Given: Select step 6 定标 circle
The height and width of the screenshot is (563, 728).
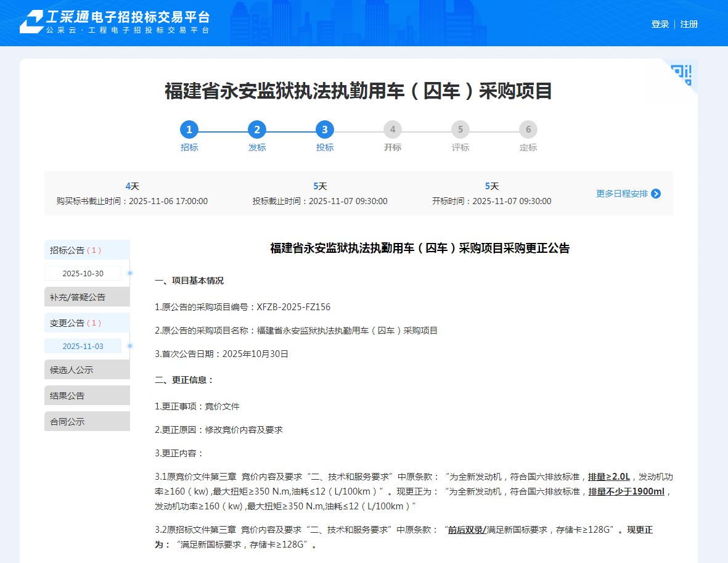Looking at the screenshot, I should [528, 129].
